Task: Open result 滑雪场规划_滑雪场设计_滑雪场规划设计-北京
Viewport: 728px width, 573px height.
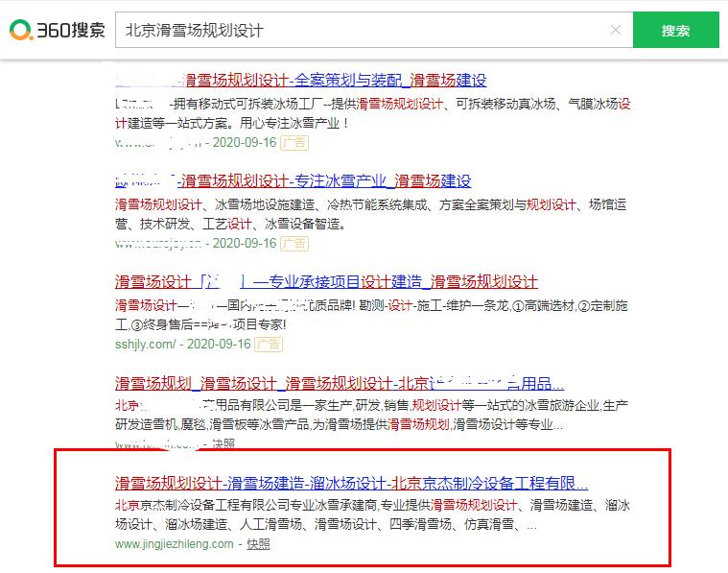Action: [340, 383]
